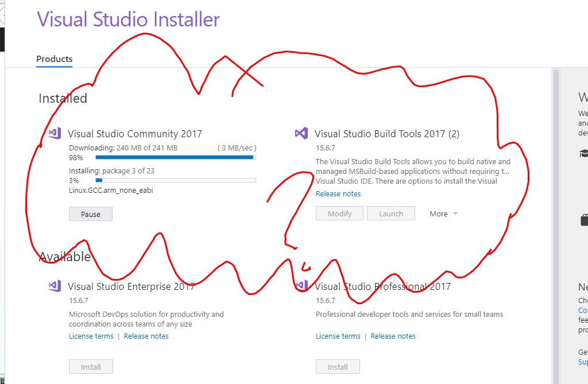Install Visual Studio Professional 2017
The height and width of the screenshot is (384, 588).
tap(338, 367)
